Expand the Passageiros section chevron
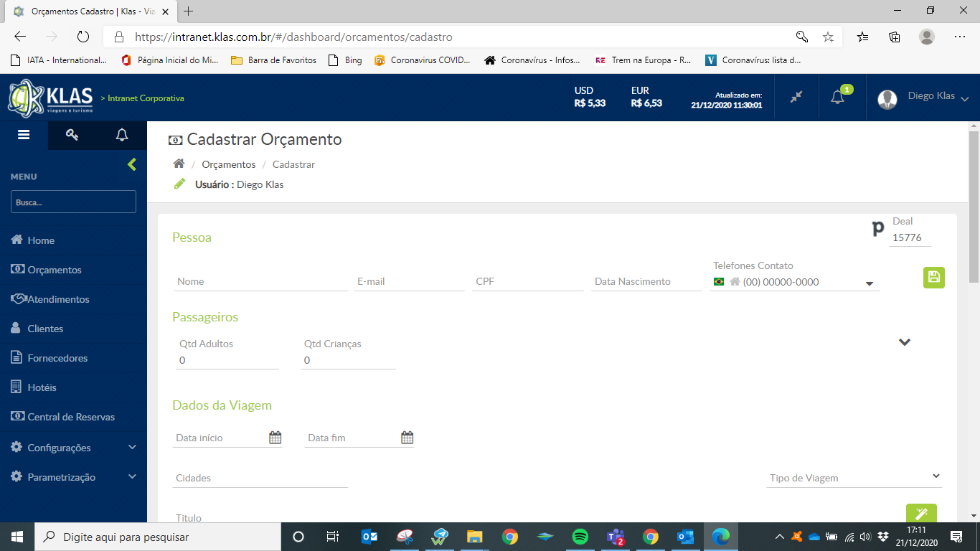The width and height of the screenshot is (980, 551). (x=905, y=342)
